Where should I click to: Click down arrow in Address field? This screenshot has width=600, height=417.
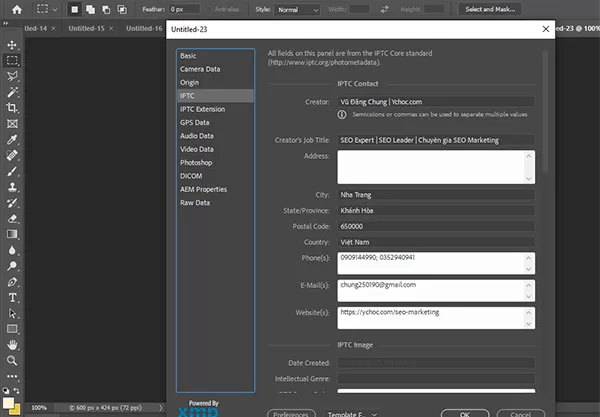pyautogui.click(x=528, y=179)
